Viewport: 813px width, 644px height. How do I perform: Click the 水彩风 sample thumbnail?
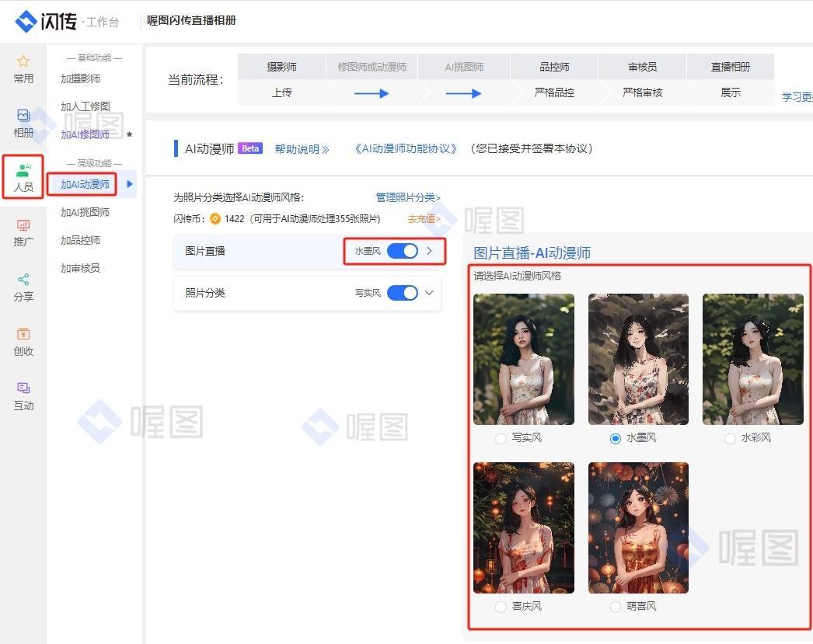753,359
